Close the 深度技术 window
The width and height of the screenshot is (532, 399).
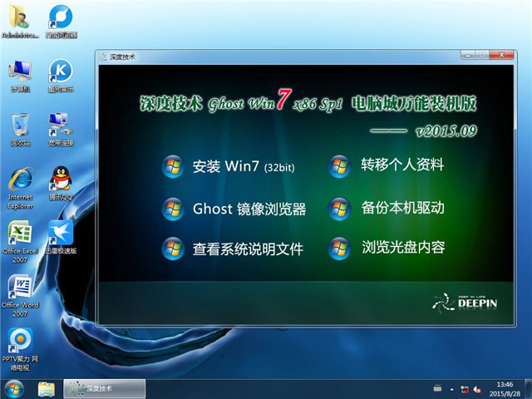click(x=502, y=55)
